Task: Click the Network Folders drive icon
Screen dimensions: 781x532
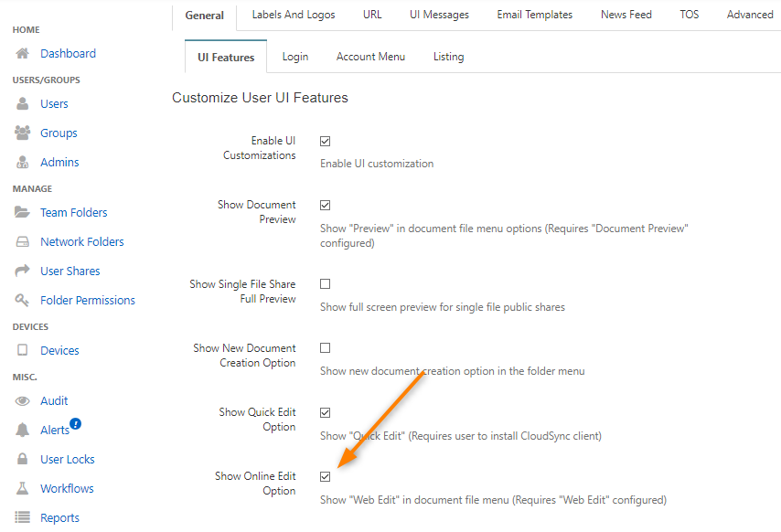Action: click(x=23, y=242)
